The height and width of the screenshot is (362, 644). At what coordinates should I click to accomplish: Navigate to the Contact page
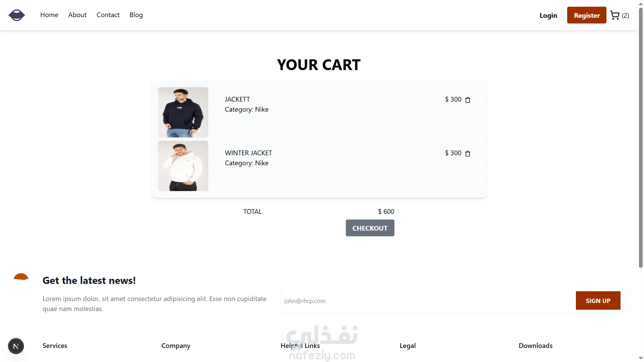coord(108,15)
